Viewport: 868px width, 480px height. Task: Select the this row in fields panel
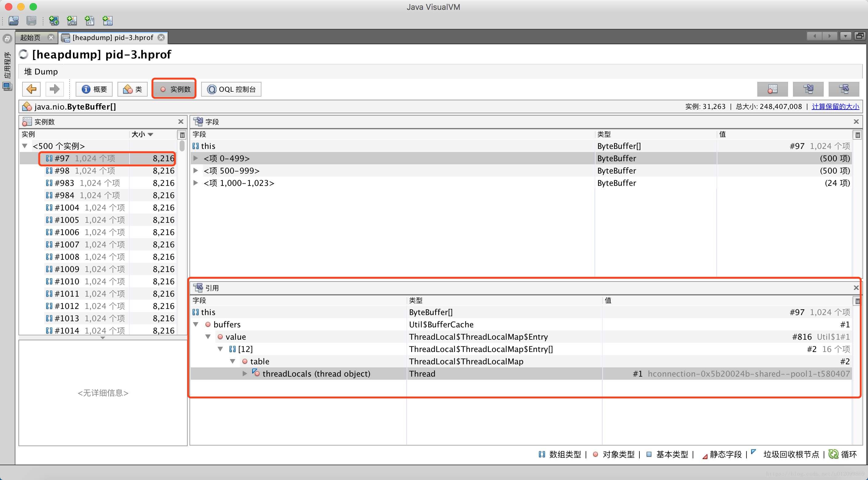[521, 146]
